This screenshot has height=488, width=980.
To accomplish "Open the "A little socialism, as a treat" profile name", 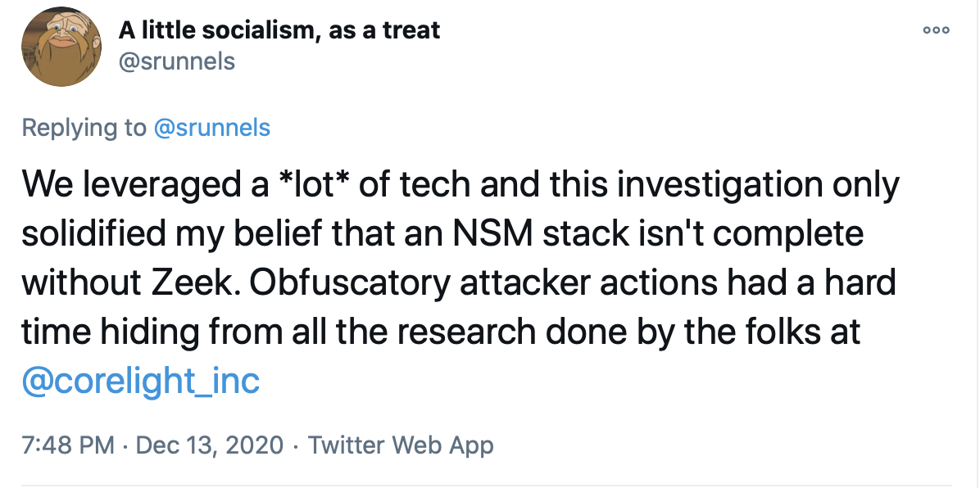I will (279, 30).
